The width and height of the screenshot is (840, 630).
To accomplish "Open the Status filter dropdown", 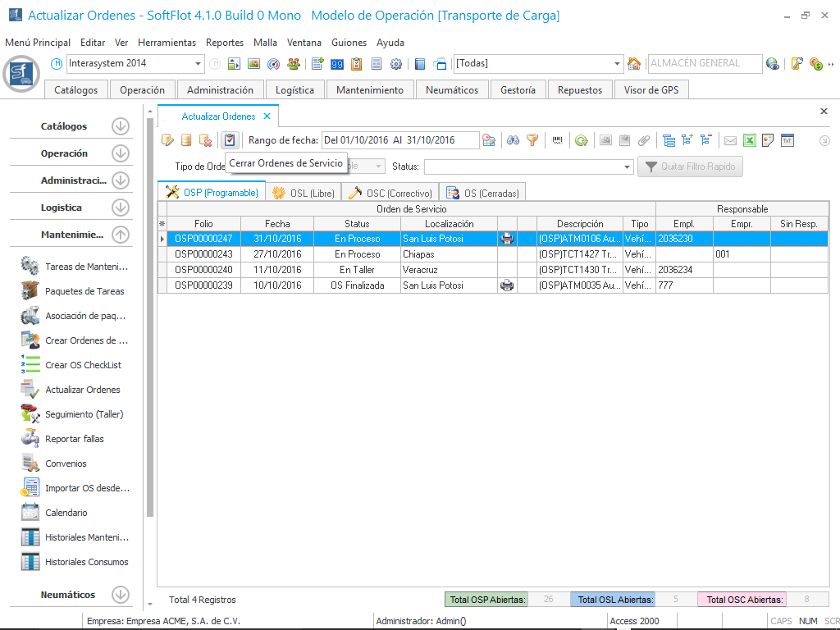I will pyautogui.click(x=628, y=167).
